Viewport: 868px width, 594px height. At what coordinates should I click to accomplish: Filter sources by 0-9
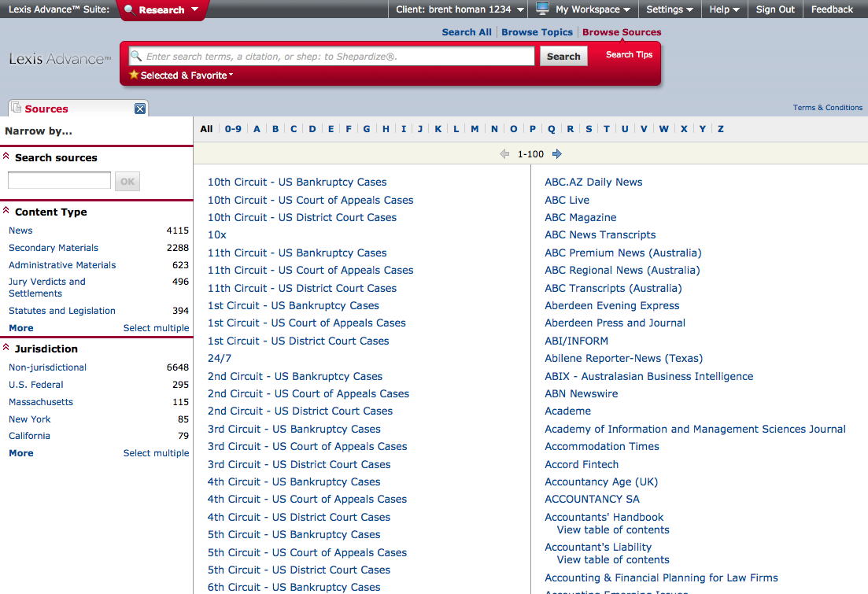pyautogui.click(x=233, y=129)
